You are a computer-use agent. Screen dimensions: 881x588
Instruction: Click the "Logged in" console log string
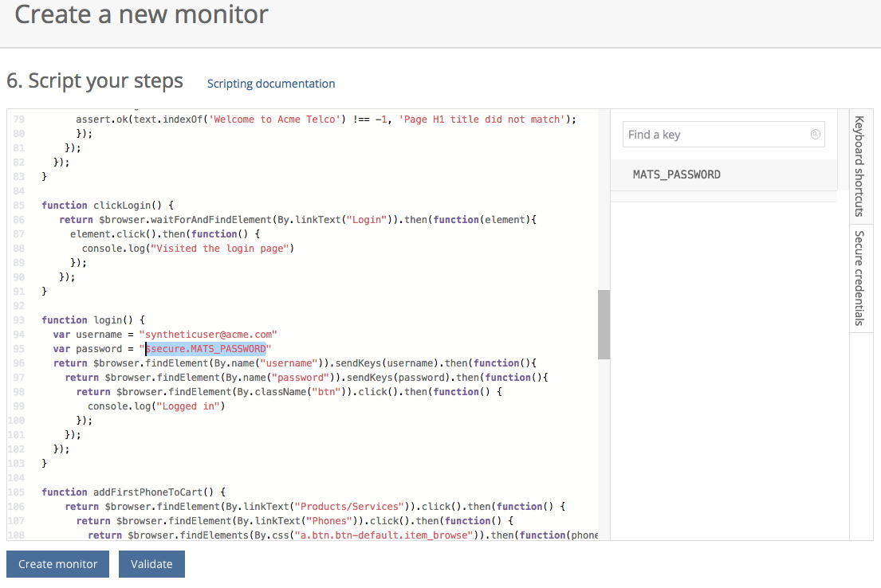point(188,406)
